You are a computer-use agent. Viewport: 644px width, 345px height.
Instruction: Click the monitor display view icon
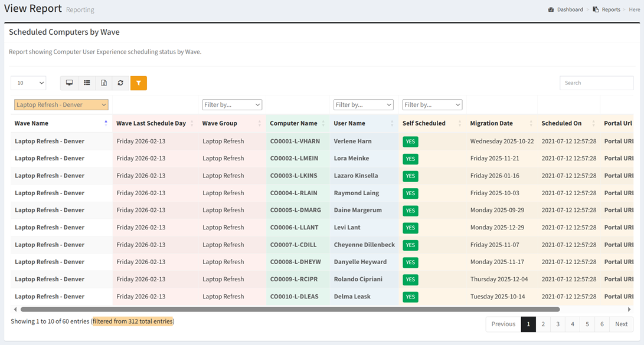tap(69, 83)
